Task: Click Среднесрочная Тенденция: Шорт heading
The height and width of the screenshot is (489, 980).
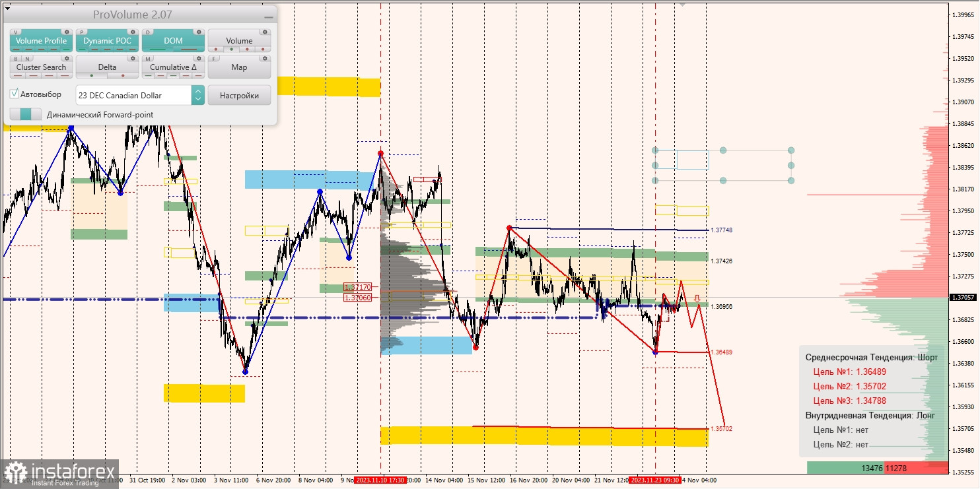Action: (x=872, y=357)
